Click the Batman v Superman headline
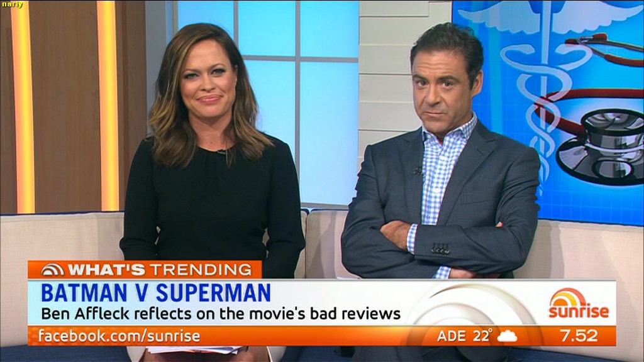Viewport: 644px width, 362px height. tap(156, 293)
